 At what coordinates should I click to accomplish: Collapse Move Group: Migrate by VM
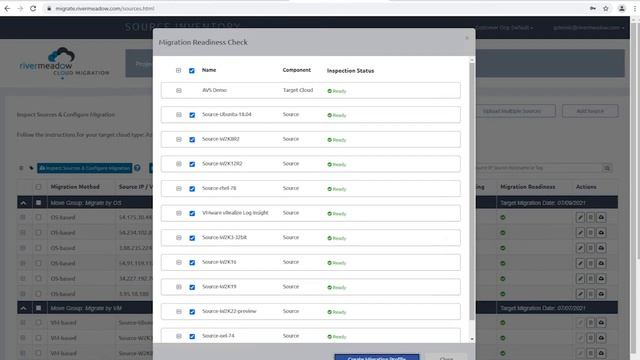tap(23, 308)
